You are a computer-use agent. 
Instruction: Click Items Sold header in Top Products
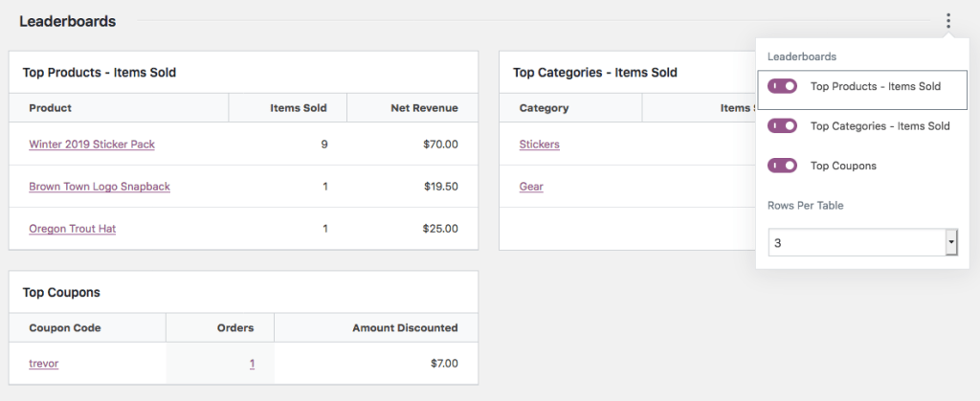click(299, 108)
